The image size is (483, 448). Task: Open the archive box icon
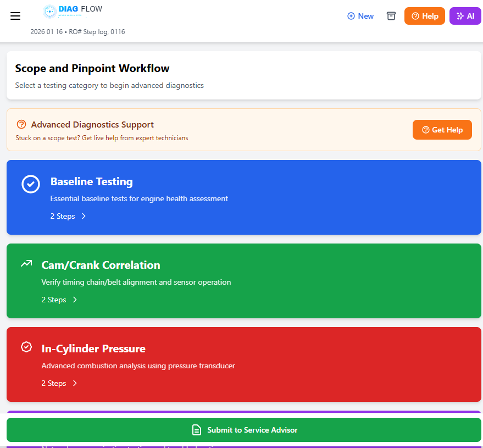pyautogui.click(x=391, y=16)
